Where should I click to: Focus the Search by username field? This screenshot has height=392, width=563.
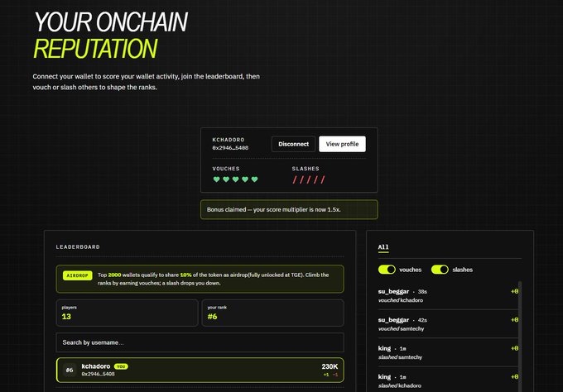tap(200, 342)
